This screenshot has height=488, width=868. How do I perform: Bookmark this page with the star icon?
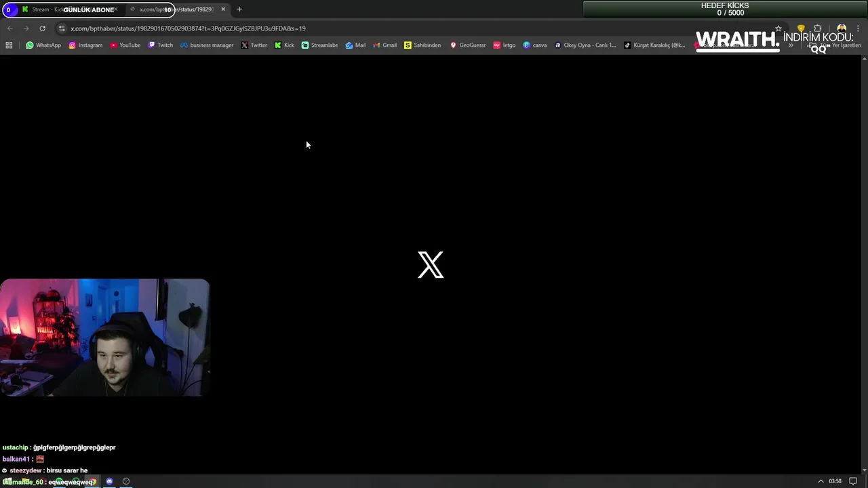(x=778, y=28)
